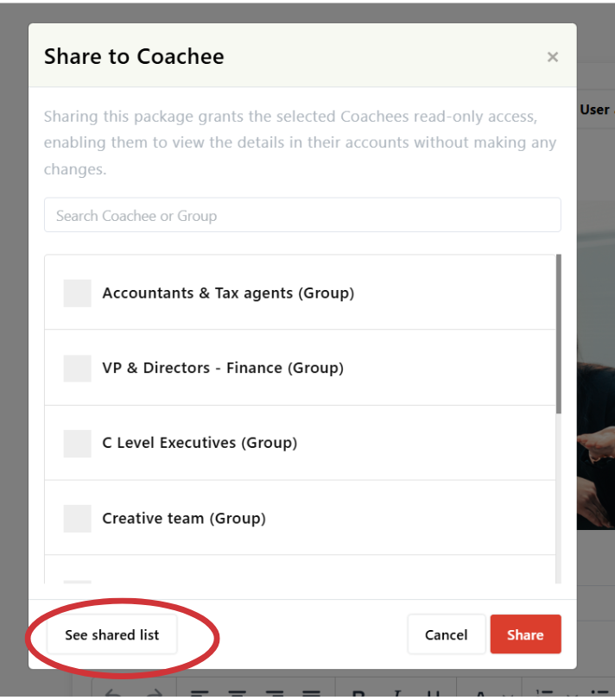This screenshot has height=700, width=615.
Task: Click the coachee list scrollbar
Action: click(x=559, y=337)
